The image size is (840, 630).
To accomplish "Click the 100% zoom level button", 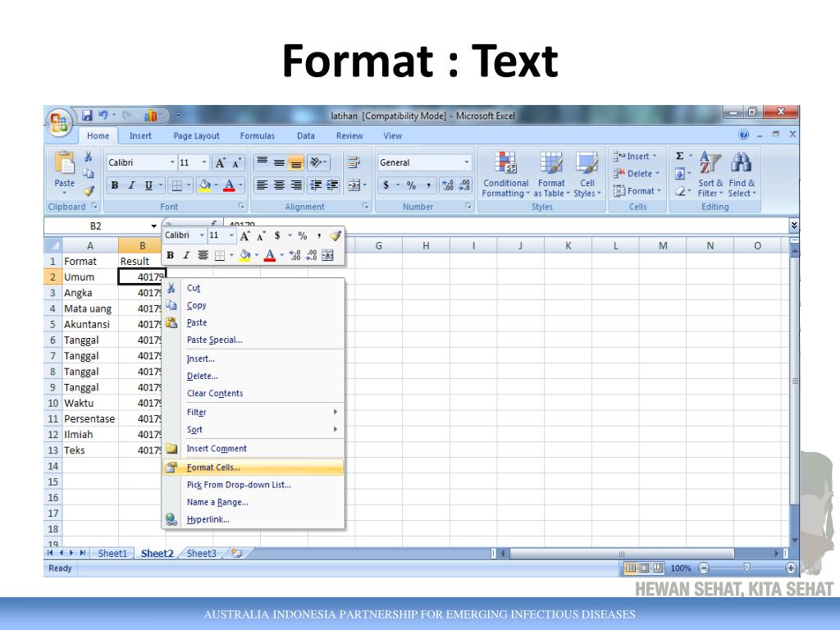I will (680, 568).
